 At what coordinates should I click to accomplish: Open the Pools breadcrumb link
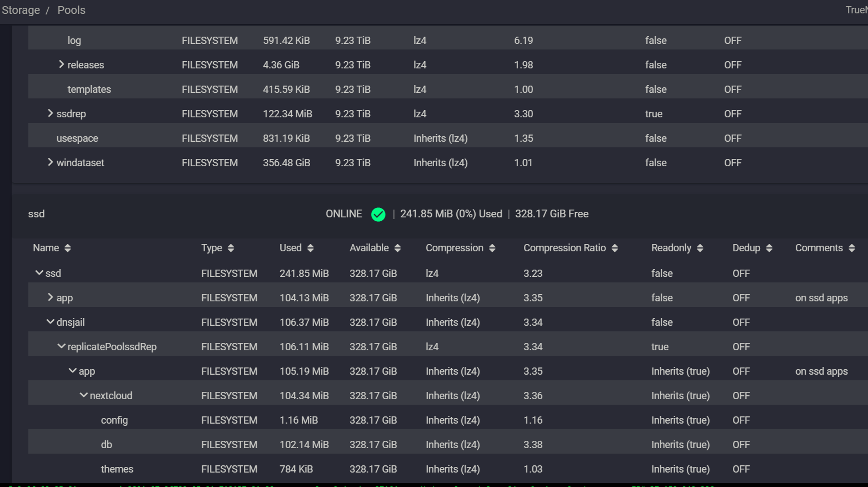[72, 10]
